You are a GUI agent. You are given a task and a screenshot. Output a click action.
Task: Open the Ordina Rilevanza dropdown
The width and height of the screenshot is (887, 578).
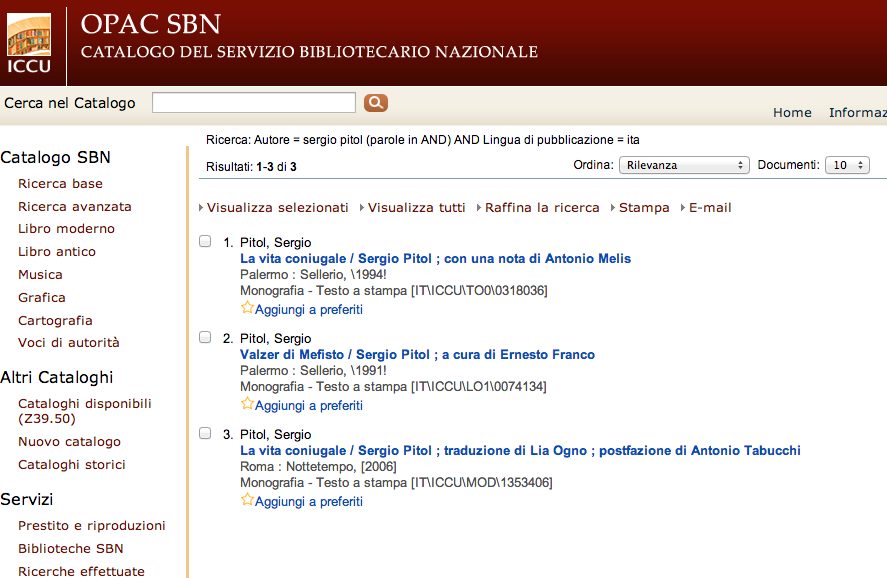684,165
